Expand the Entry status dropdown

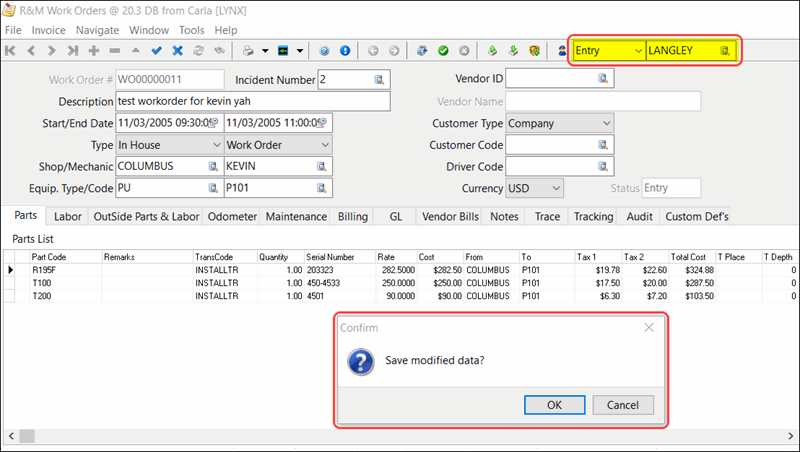637,50
